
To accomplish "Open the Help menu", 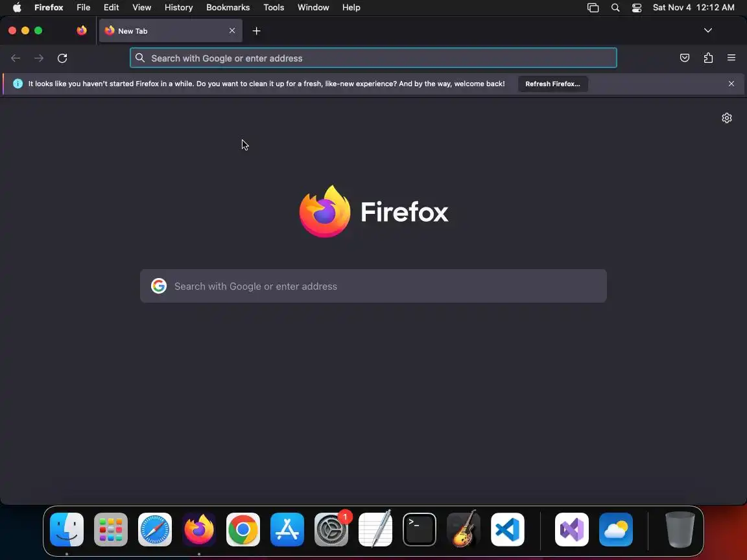I will coord(351,8).
